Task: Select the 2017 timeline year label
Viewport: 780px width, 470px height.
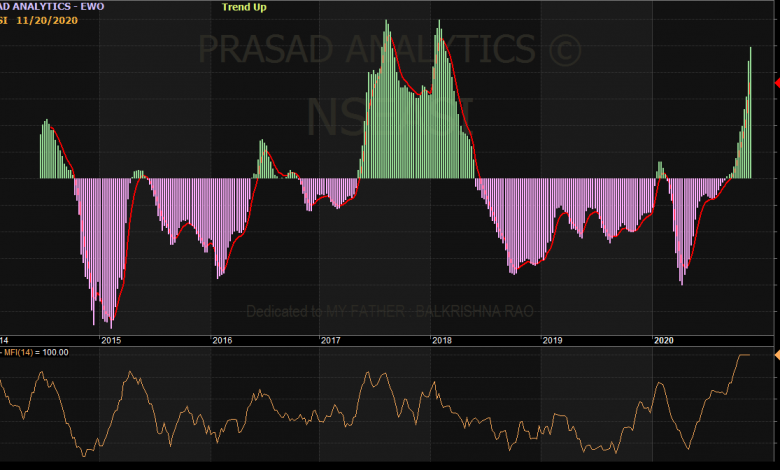Action: pos(331,340)
